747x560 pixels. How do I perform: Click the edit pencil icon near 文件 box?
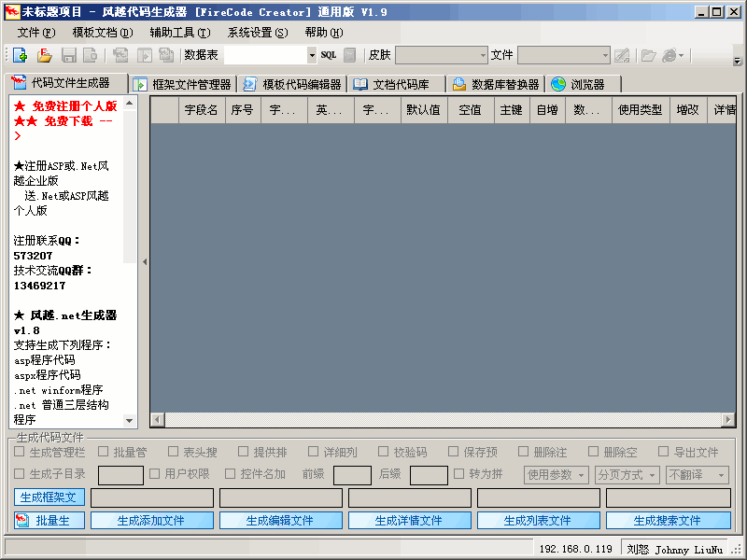[x=622, y=55]
